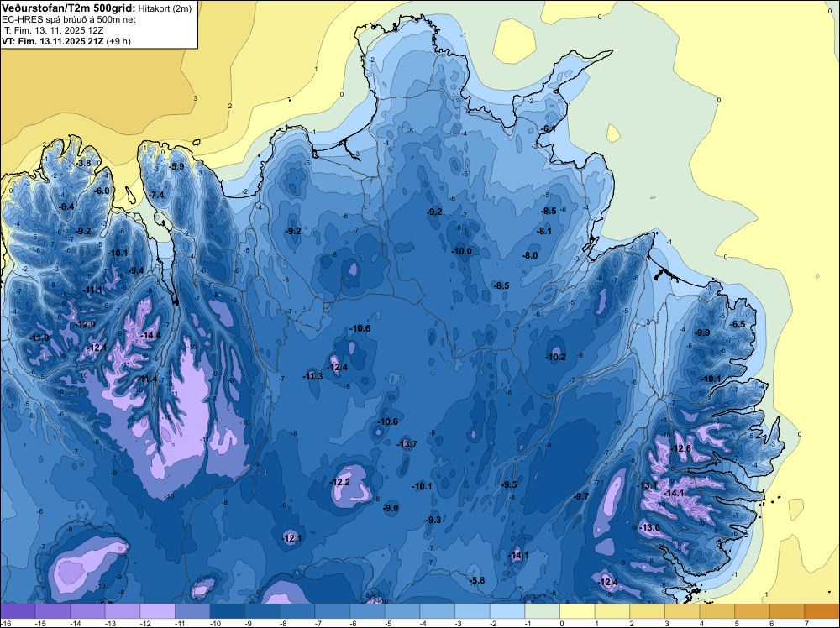This screenshot has height=628, width=840.
Task: Click the -9.4 temperature value
Action: (136, 270)
